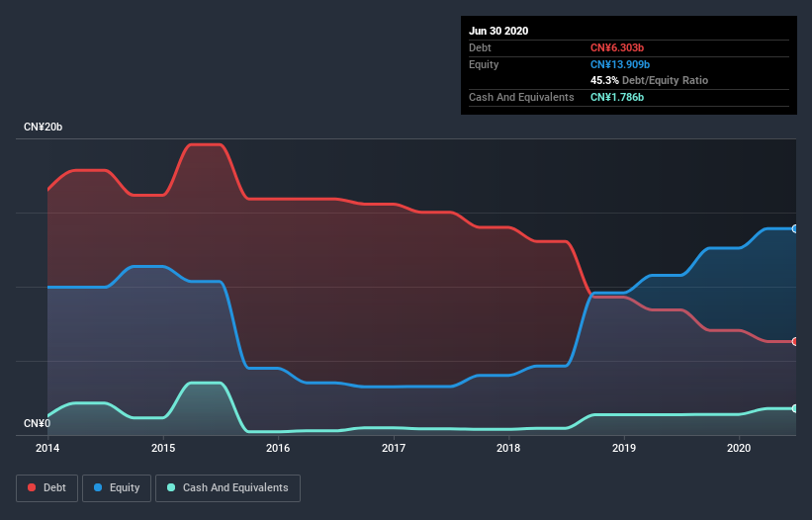Toggle the Cash And Equivalents legend button

click(227, 488)
